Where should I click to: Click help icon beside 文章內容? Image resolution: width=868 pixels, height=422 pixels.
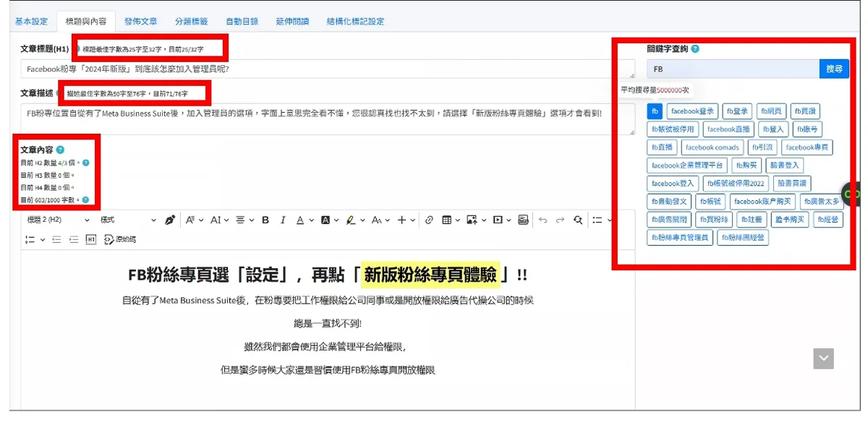click(x=60, y=150)
